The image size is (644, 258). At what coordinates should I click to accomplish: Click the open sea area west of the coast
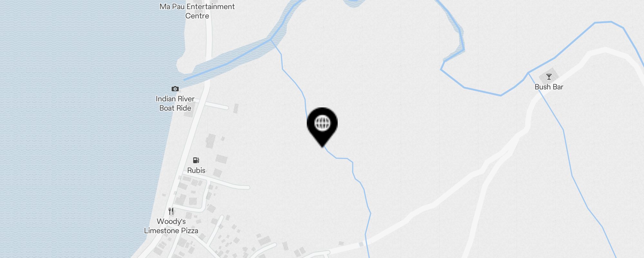click(80, 129)
